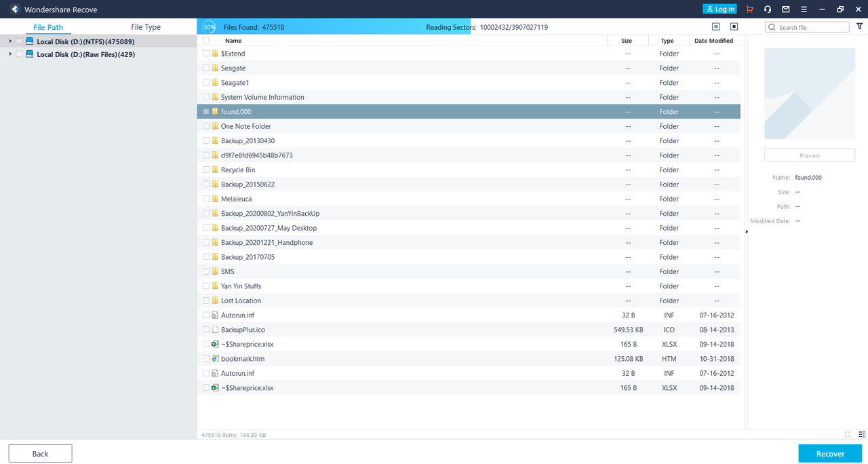Select the Backup_20200727_May Desktop folder

click(269, 228)
